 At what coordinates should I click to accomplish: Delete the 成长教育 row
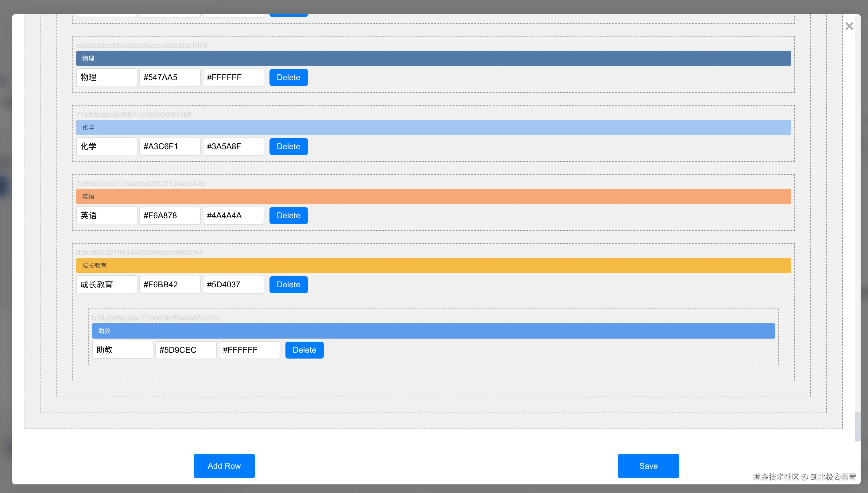tap(288, 285)
